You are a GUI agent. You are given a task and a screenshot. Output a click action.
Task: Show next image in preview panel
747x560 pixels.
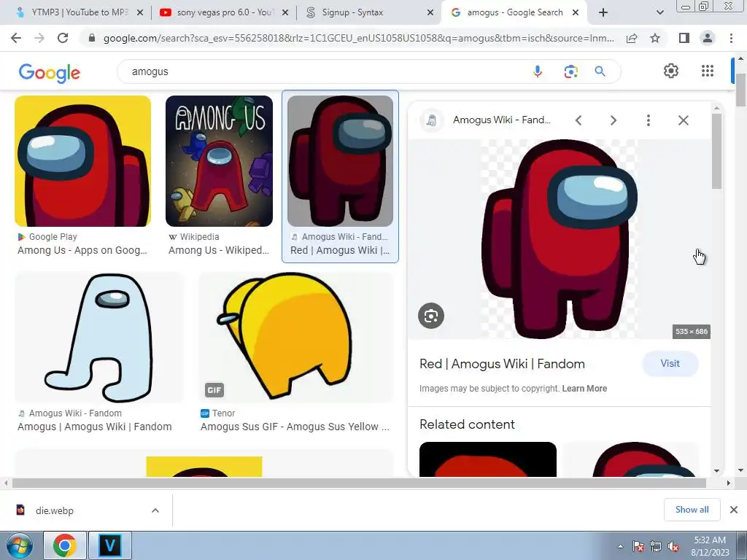[613, 120]
